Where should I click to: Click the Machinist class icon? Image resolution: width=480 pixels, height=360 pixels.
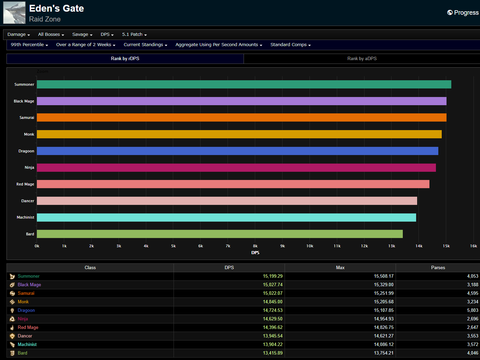tap(12, 345)
